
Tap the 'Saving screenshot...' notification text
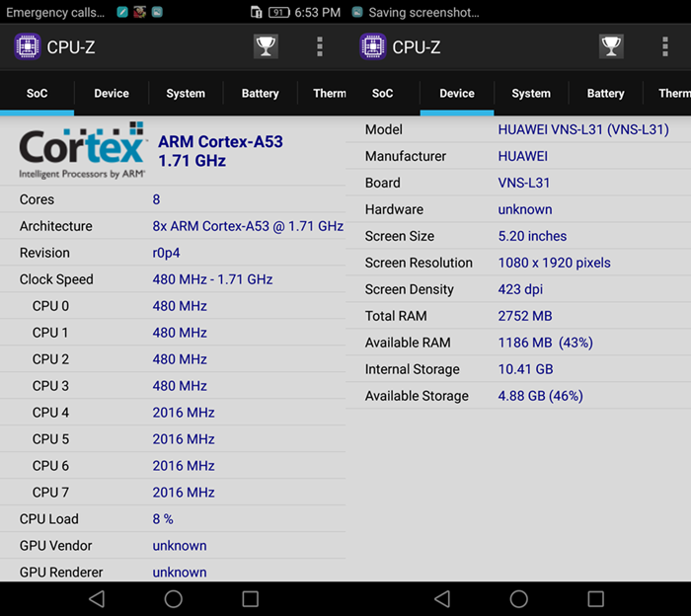coord(423,12)
